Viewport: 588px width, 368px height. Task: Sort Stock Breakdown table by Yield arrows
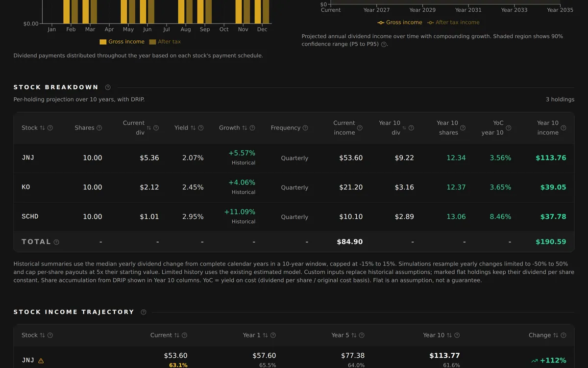tap(193, 128)
